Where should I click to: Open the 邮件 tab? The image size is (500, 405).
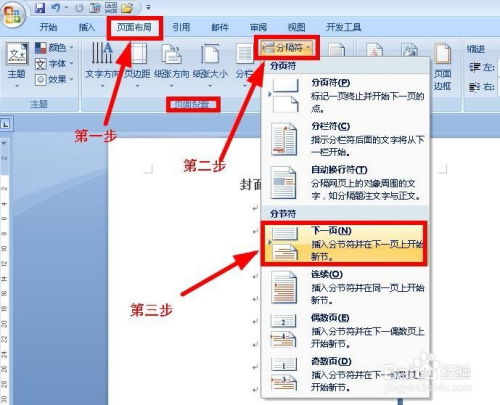[x=220, y=27]
